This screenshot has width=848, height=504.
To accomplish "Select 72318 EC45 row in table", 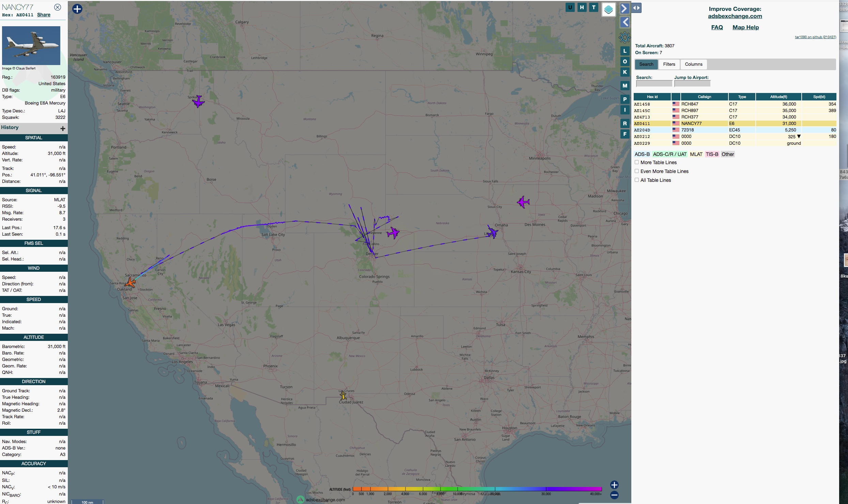I will 735,130.
